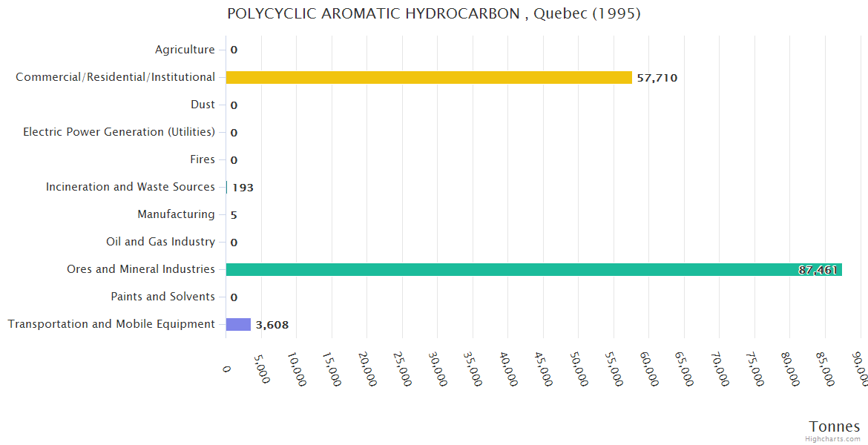The width and height of the screenshot is (868, 445).
Task: Click the purple Transportation and Mobile Equipment bar
Action: [238, 324]
